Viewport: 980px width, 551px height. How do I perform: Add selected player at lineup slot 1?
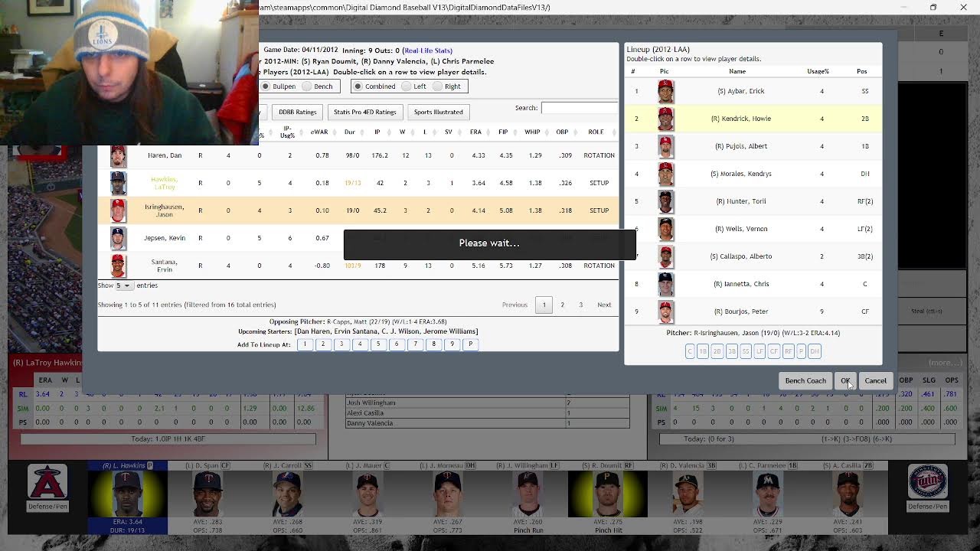(x=305, y=344)
